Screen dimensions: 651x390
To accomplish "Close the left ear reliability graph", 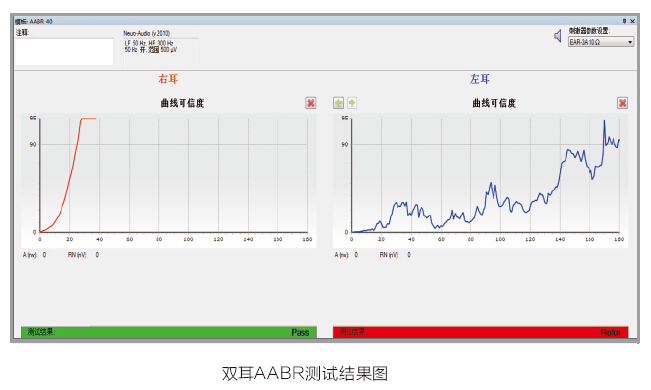I will coord(622,103).
